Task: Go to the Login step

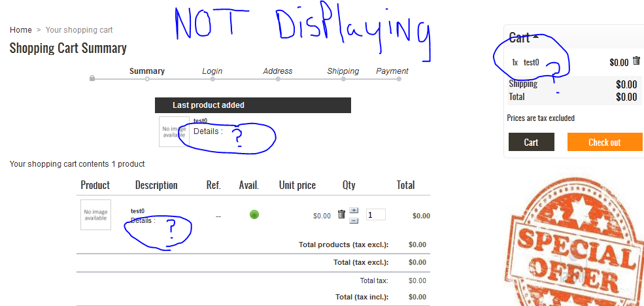Action: point(212,71)
